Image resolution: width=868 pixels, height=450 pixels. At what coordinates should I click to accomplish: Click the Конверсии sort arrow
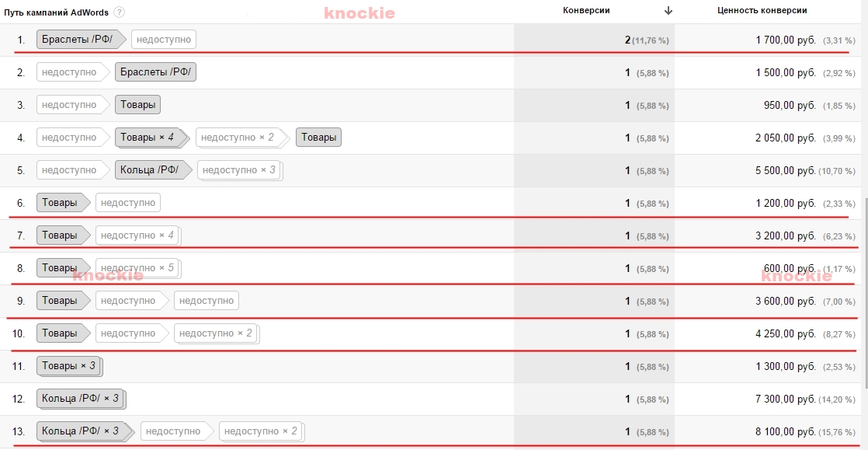668,11
